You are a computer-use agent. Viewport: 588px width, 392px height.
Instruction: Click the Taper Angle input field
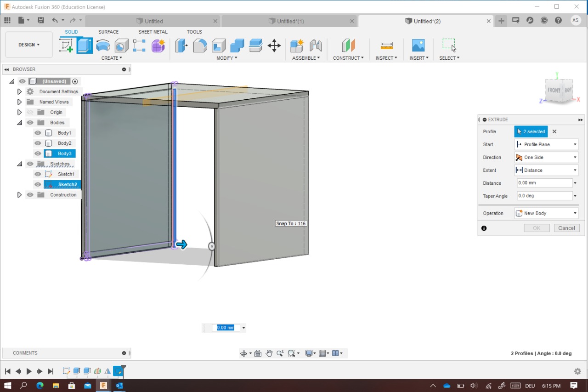[545, 196]
